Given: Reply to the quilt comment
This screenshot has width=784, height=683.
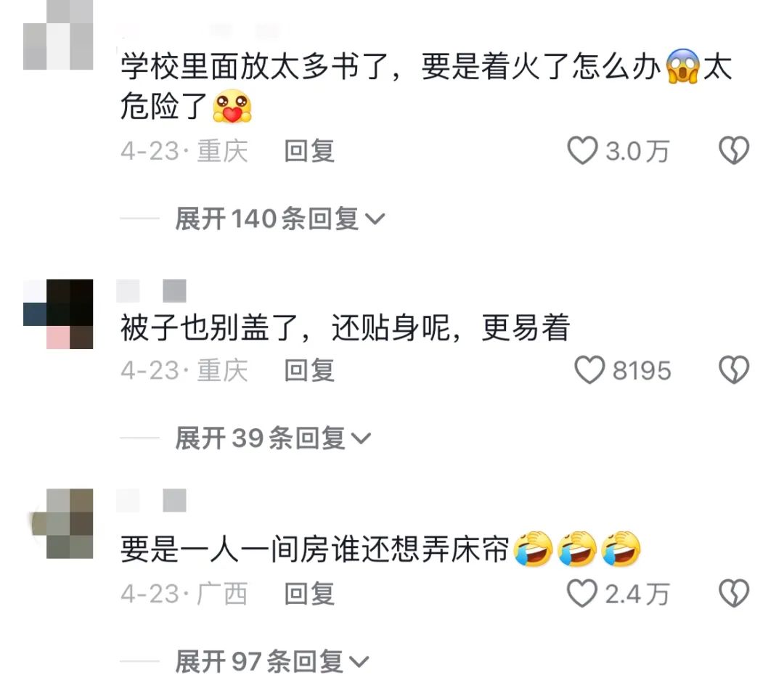Looking at the screenshot, I should tap(309, 370).
